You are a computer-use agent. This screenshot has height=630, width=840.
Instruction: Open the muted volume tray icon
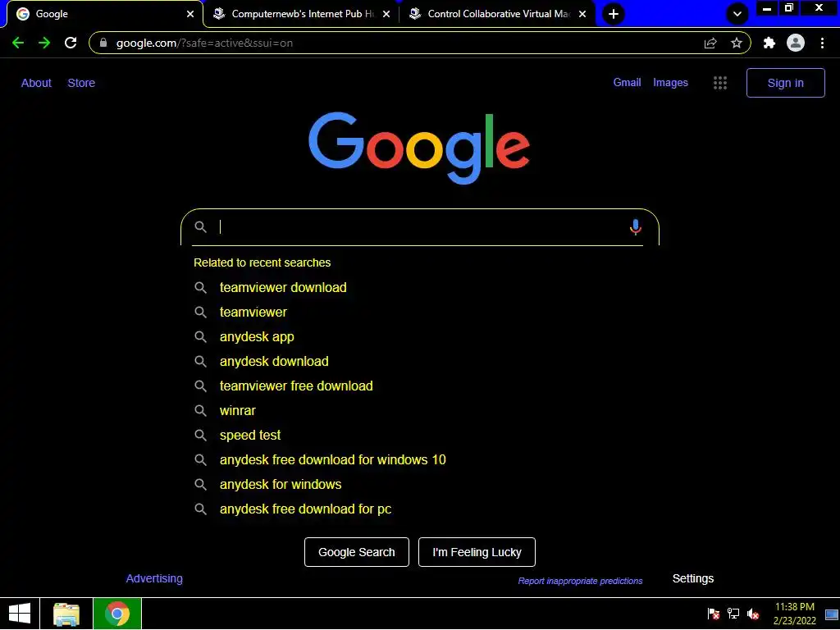753,614
